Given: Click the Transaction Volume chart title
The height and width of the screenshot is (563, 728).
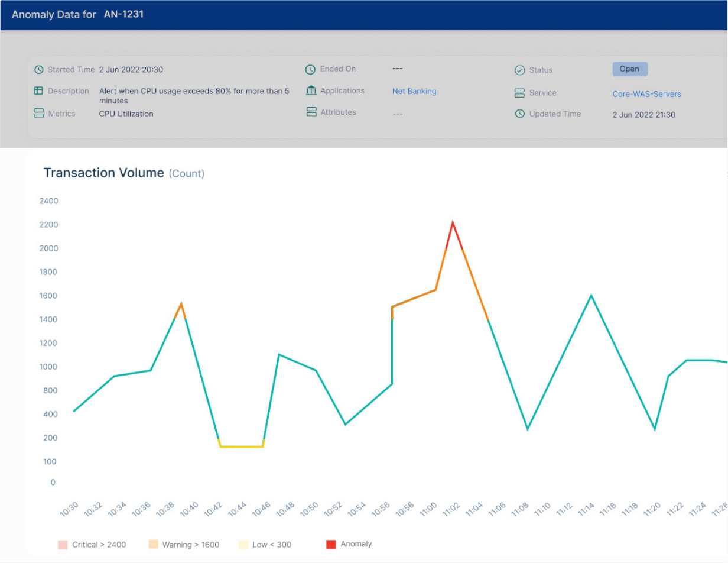Looking at the screenshot, I should 103,173.
